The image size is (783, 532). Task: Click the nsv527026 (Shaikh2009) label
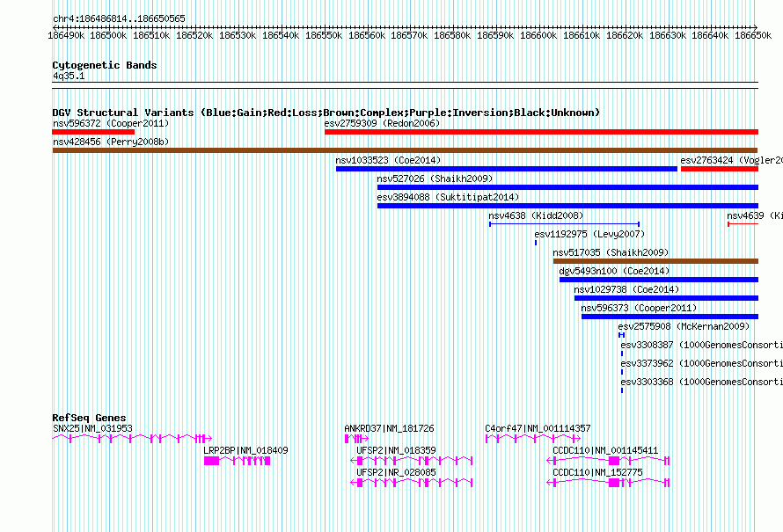(x=435, y=179)
